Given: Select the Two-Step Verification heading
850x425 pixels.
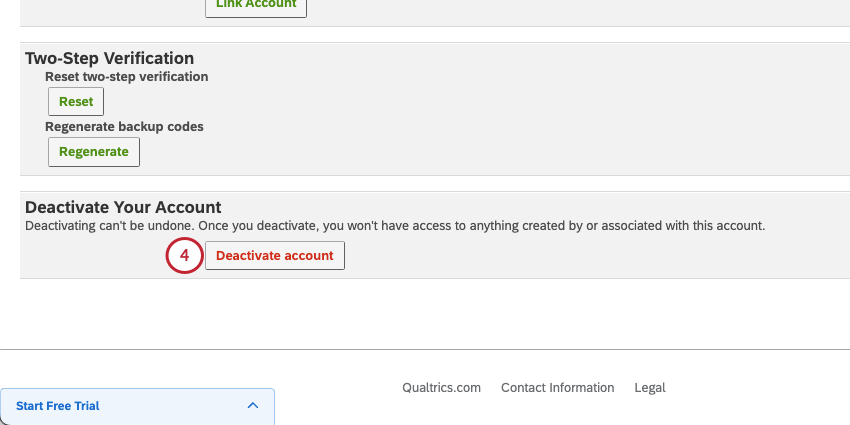Looking at the screenshot, I should click(109, 59).
